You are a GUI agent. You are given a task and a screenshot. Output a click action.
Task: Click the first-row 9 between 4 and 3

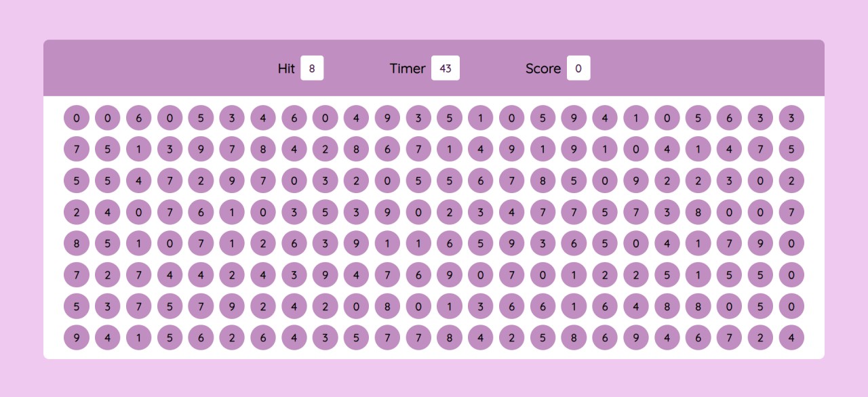coord(388,118)
